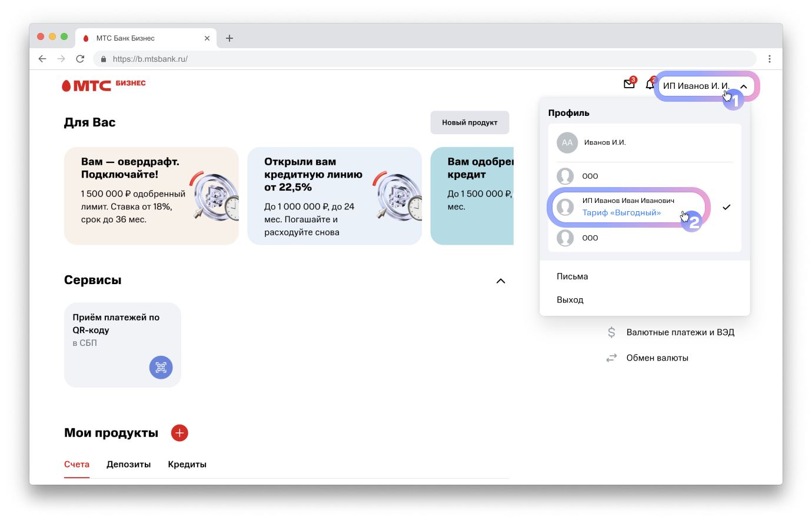Image resolution: width=812 pixels, height=520 pixels.
Task: Open the browser three-dot menu
Action: tap(770, 59)
